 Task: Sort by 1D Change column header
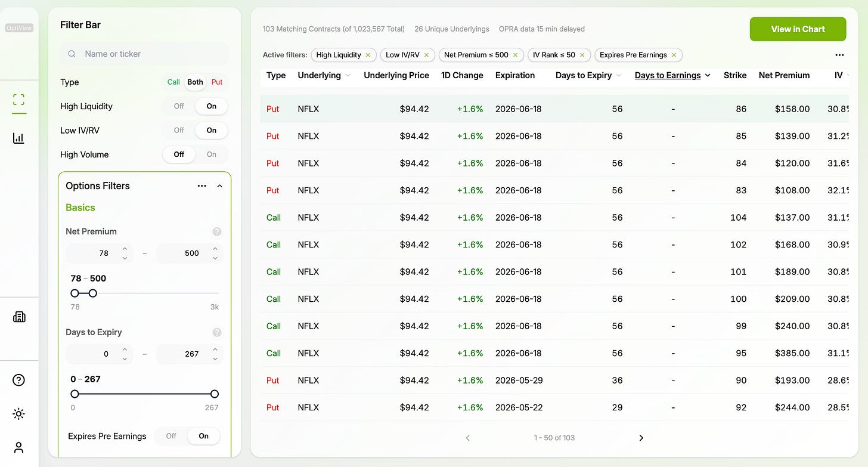coord(462,76)
